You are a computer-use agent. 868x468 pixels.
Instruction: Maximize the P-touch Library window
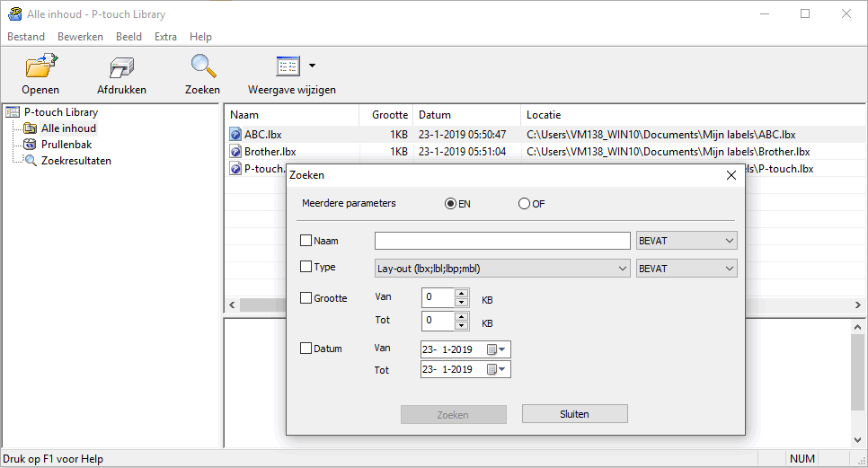click(x=805, y=13)
